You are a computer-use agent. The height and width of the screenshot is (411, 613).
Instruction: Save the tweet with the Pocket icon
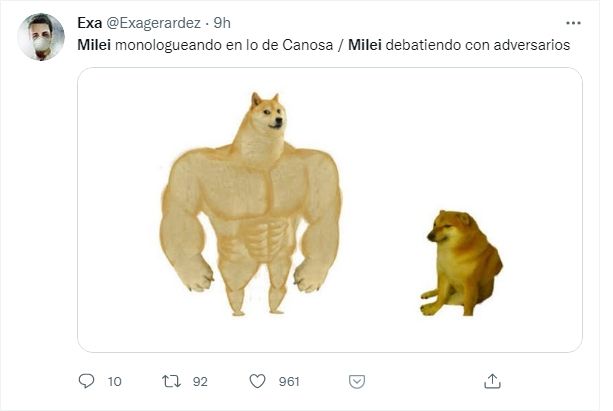(357, 381)
